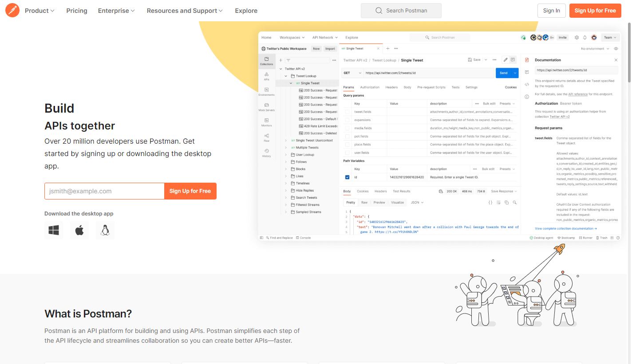Viewport: 632px width, 364px height.
Task: Click the Postman logo in the header
Action: point(12,10)
